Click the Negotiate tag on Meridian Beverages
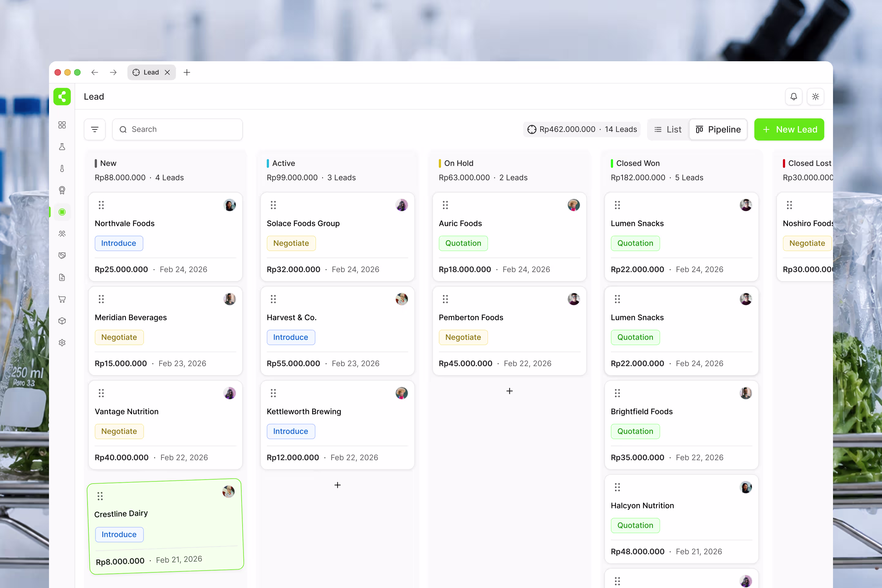 (119, 337)
